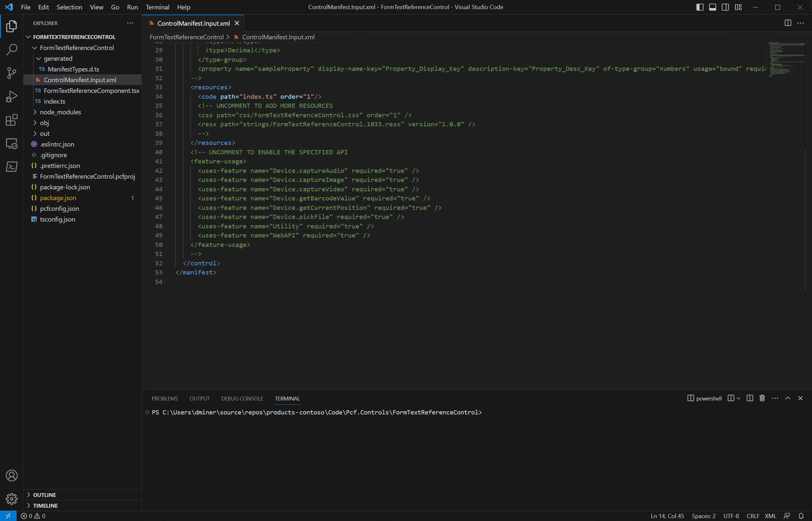Toggle Primary Side Bar visibility
This screenshot has height=521, width=812.
699,7
